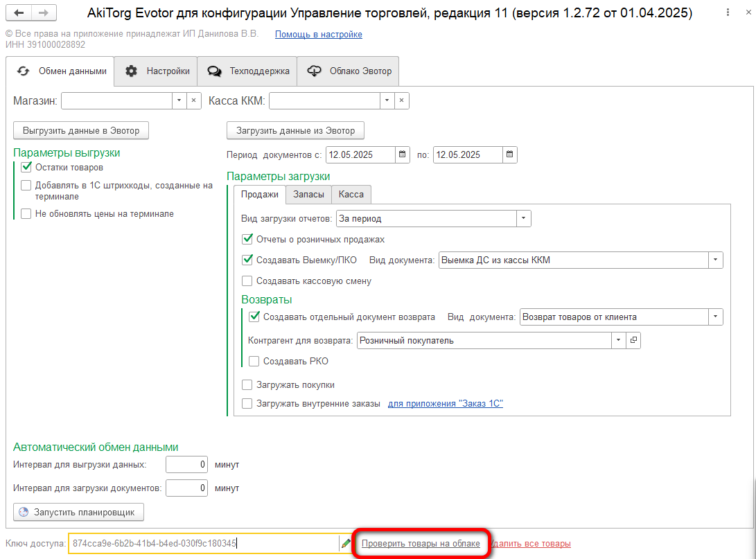Click Проверить товары на облаке link

point(421,544)
